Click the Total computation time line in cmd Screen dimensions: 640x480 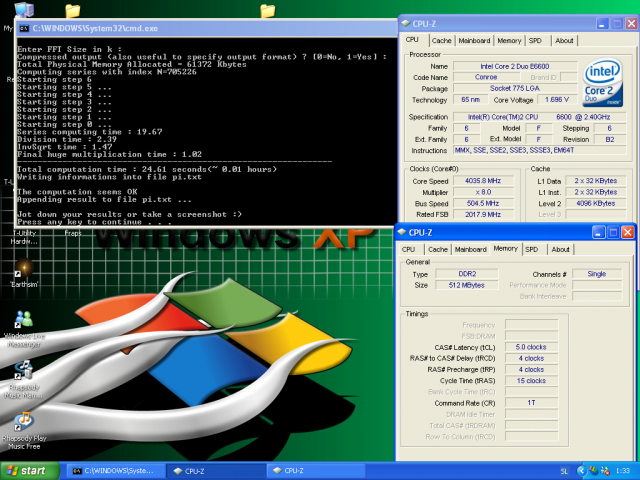147,169
